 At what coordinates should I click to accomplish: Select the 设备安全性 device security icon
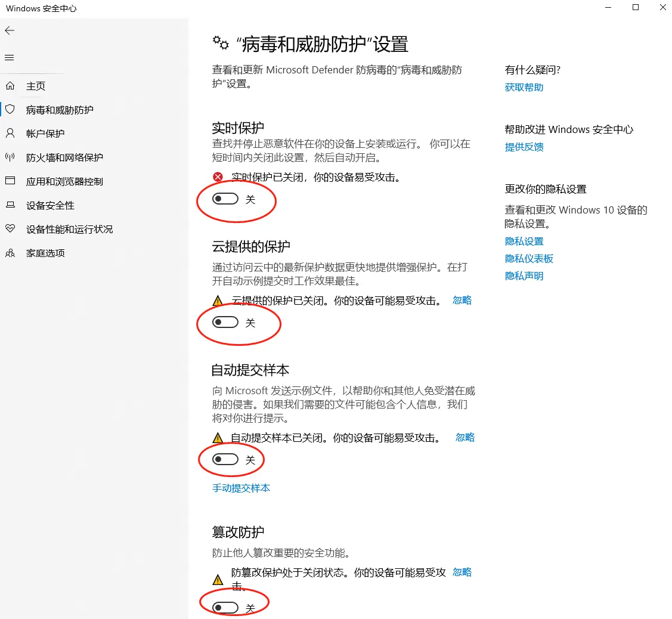click(x=10, y=205)
